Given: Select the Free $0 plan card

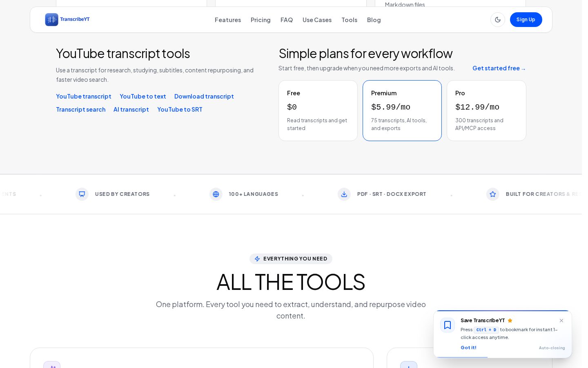Looking at the screenshot, I should pos(318,111).
